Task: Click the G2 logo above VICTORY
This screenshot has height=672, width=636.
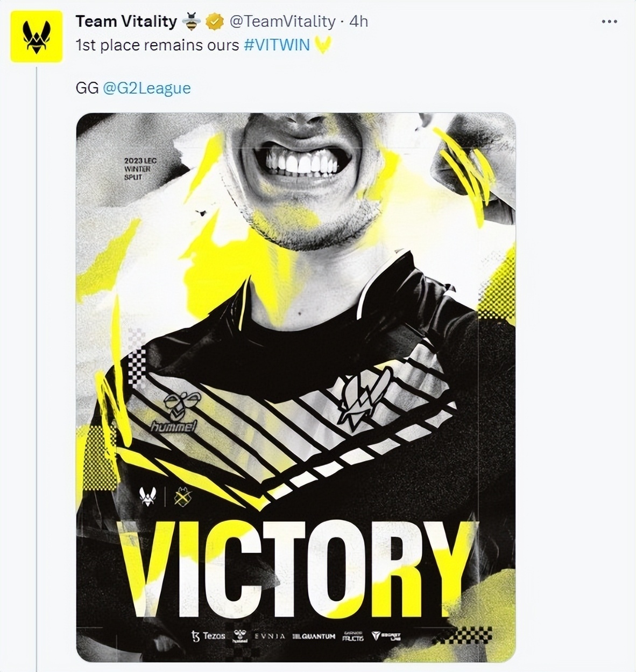Action: (x=183, y=498)
